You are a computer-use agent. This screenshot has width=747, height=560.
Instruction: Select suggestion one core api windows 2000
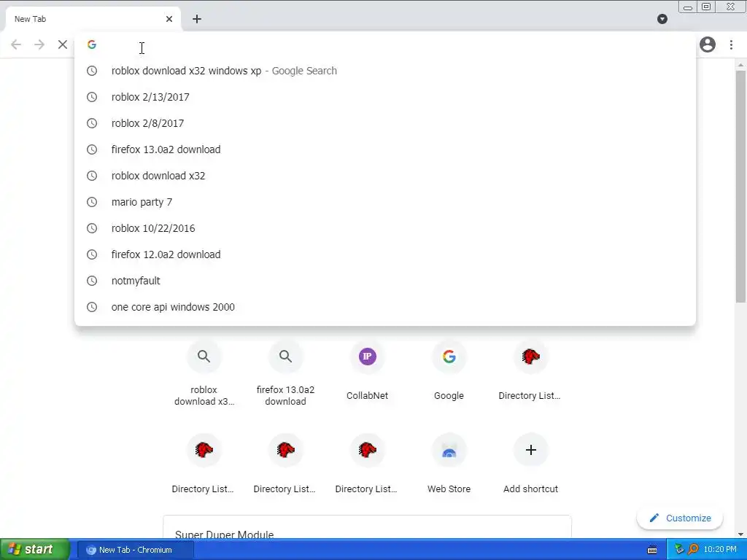tap(385, 307)
